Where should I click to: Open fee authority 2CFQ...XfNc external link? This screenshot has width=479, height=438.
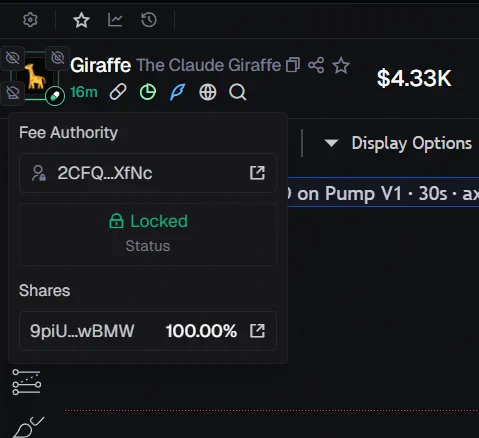[x=257, y=173]
